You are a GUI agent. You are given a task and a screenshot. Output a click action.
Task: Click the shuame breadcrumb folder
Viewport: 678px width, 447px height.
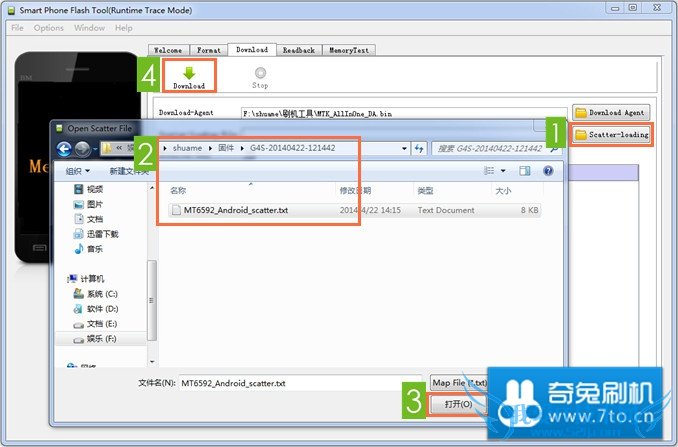point(187,148)
